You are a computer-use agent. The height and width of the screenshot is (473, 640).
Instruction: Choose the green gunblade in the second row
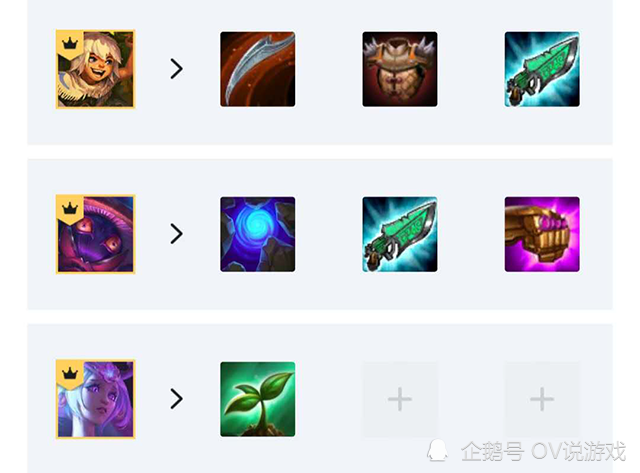(400, 234)
